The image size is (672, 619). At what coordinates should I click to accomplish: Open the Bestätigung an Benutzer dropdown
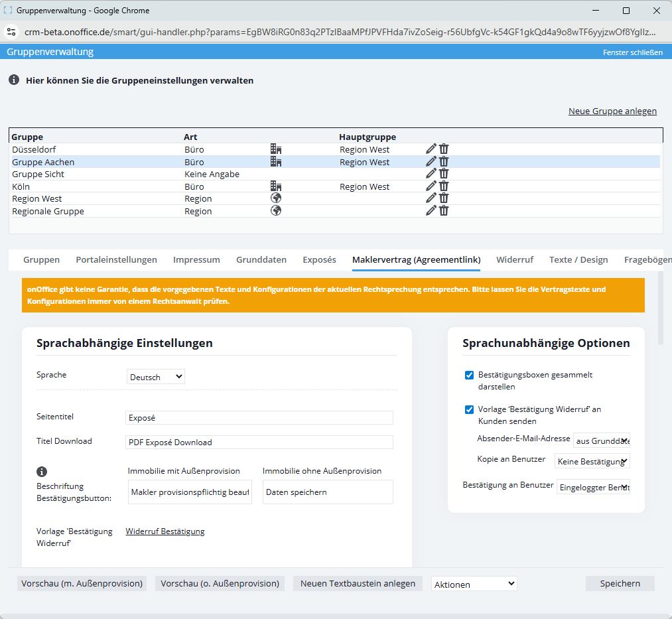(594, 487)
